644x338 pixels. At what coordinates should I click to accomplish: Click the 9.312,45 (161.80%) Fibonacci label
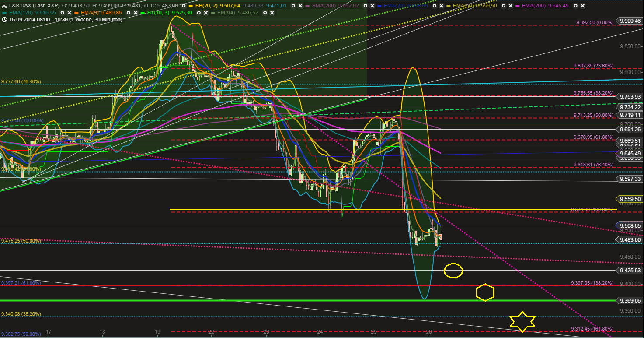pyautogui.click(x=592, y=329)
